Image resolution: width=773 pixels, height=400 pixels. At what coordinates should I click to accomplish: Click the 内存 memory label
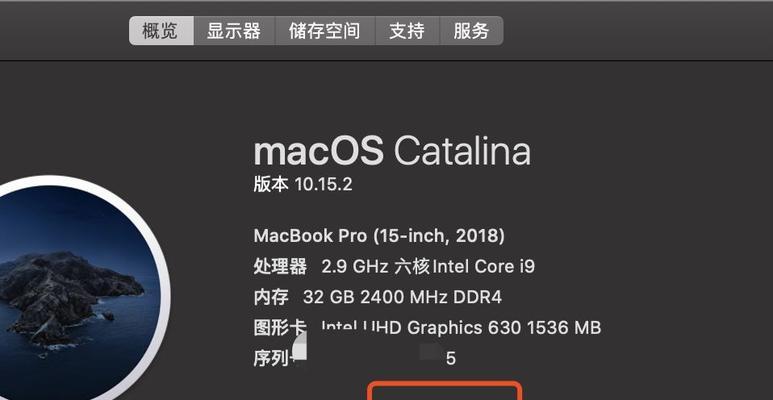pos(271,297)
